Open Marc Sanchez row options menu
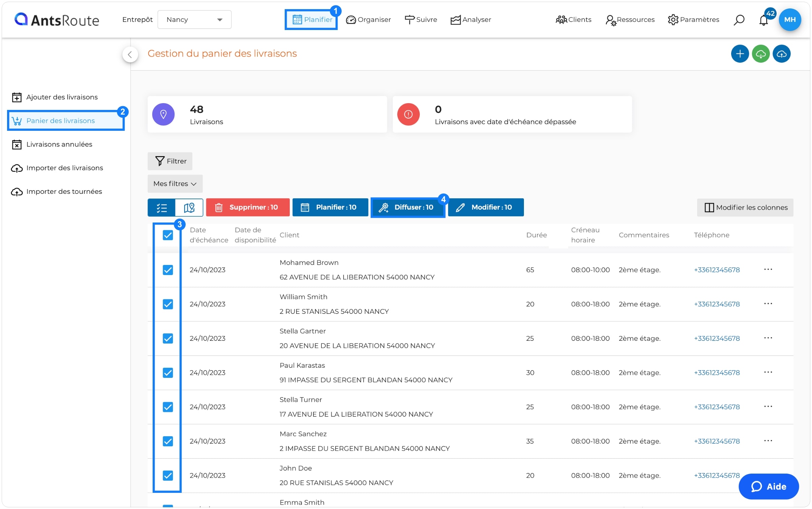This screenshot has width=812, height=509. coord(768,441)
